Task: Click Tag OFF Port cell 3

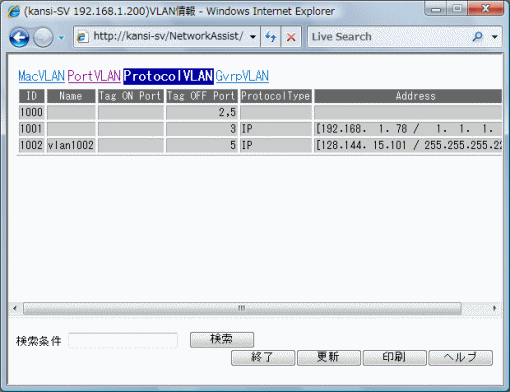Action: coord(202,129)
